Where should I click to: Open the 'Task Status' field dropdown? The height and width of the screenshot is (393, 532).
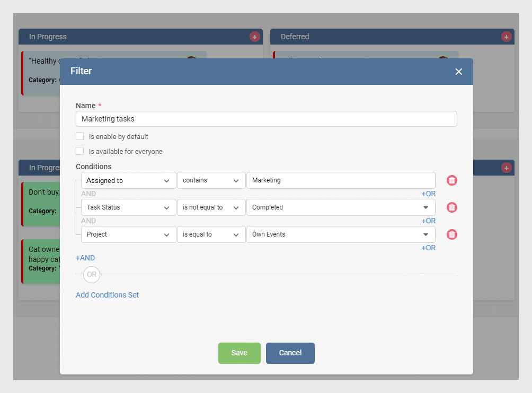(x=129, y=207)
